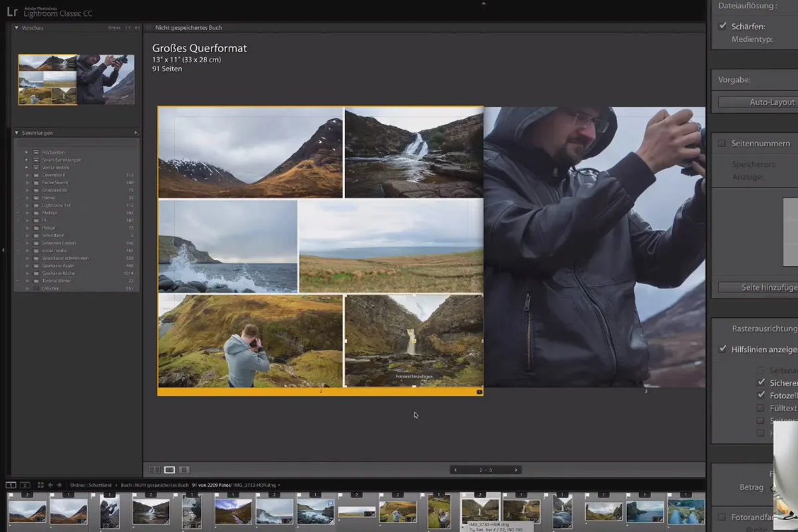
Task: Click the Vorschau spread preview thumbnail
Action: (x=76, y=80)
